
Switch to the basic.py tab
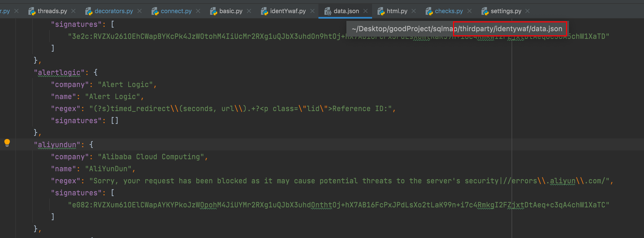point(231,11)
